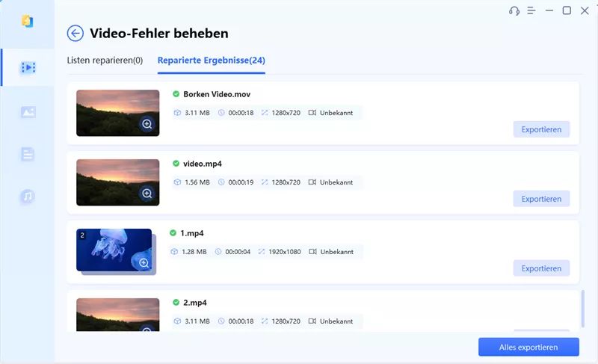Preview video.mp4 with magnifier icon

147,194
